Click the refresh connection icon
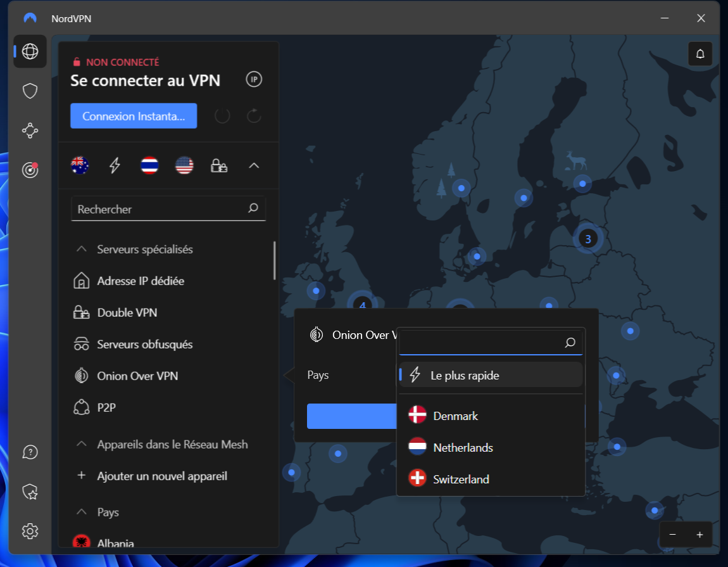Image resolution: width=728 pixels, height=567 pixels. pos(254,116)
